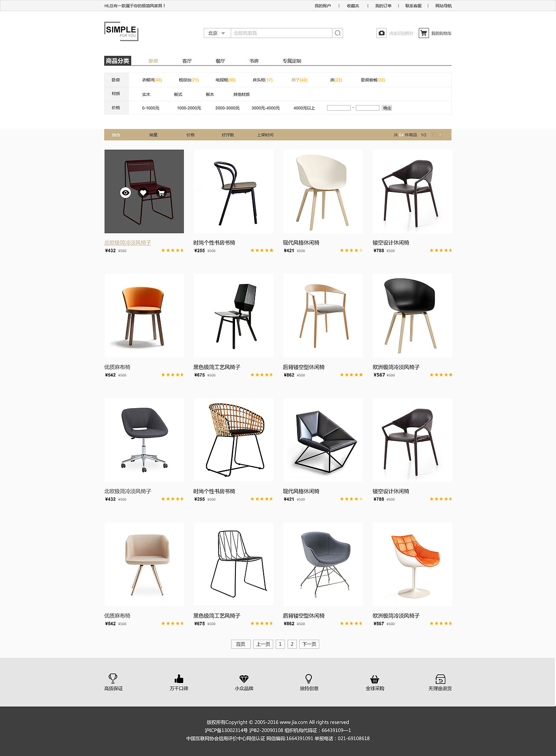This screenshot has width=556, height=756.
Task: Open the 北京 city dropdown
Action: coord(217,33)
